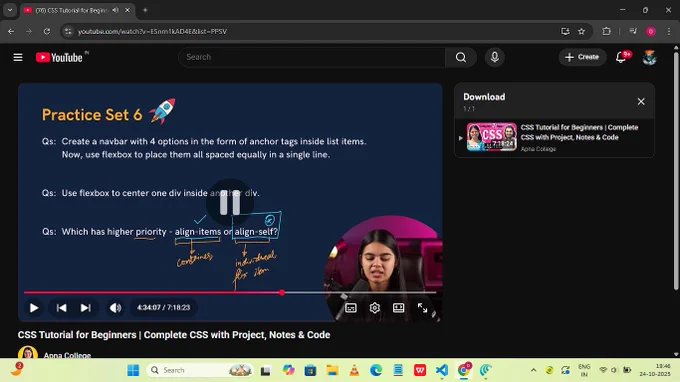The height and width of the screenshot is (382, 680).
Task: Click the YouTube search magnifier button
Action: [x=461, y=57]
